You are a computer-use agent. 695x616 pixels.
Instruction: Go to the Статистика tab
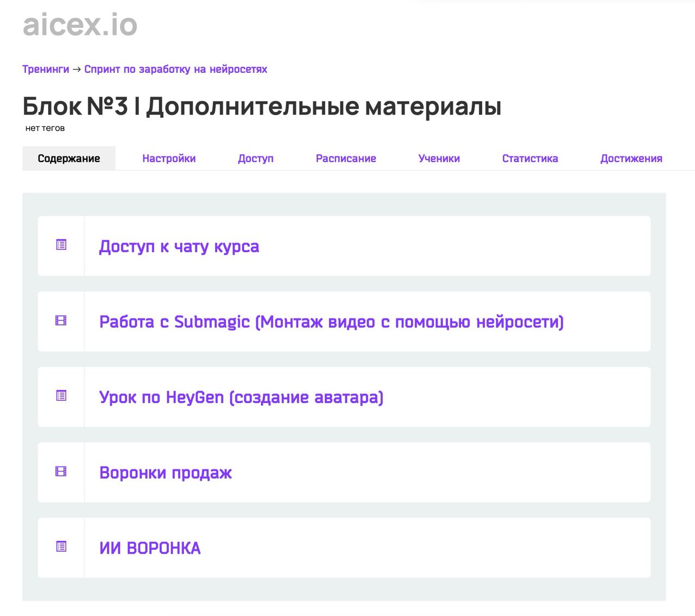coord(530,159)
